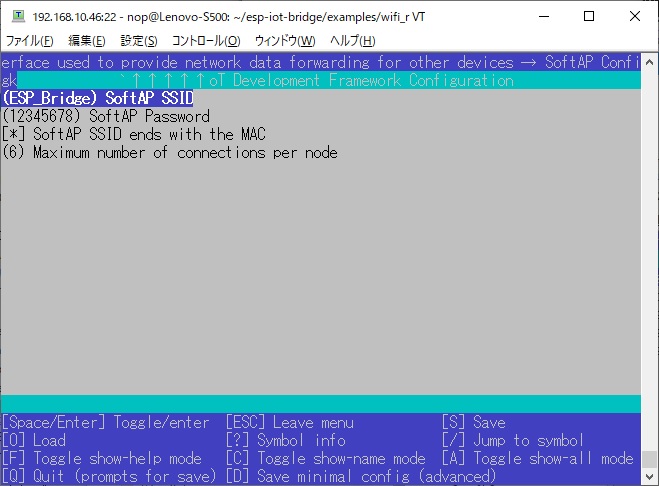The width and height of the screenshot is (659, 486).
Task: Open the 設定(S) menu
Action: click(x=139, y=41)
